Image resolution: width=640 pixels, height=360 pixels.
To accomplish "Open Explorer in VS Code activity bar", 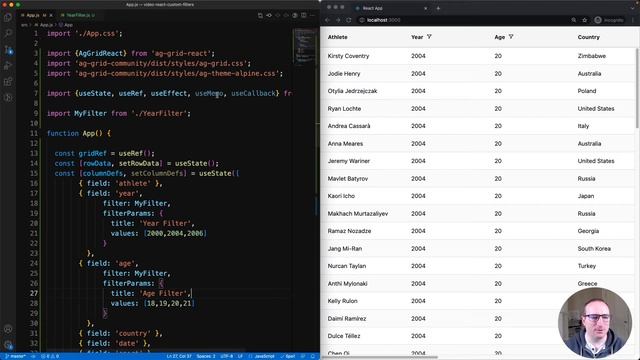I will pyautogui.click(x=8, y=17).
